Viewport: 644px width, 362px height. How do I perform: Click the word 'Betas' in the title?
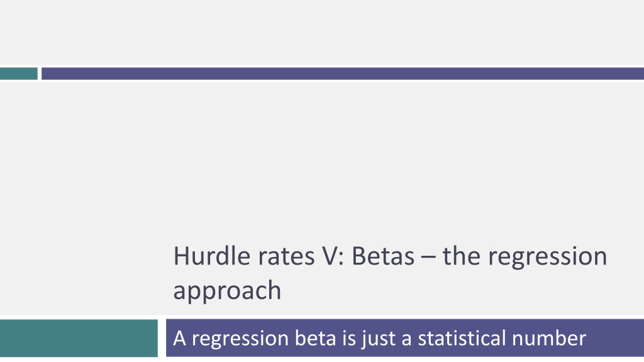click(x=383, y=256)
